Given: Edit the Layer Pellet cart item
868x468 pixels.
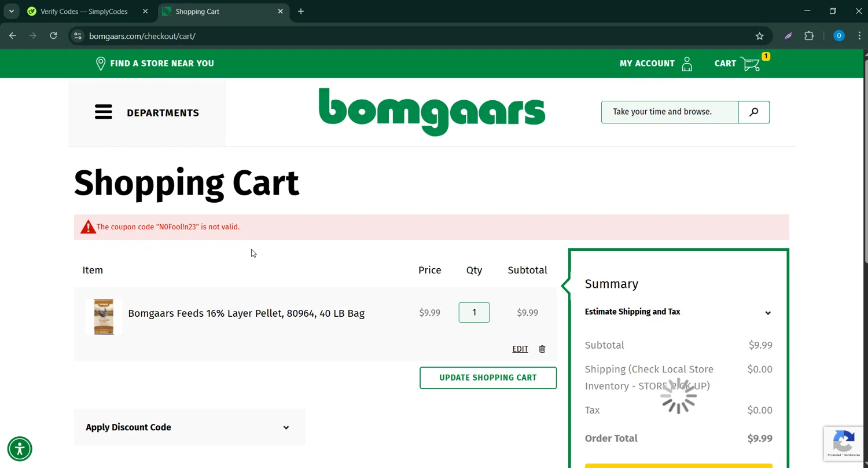Looking at the screenshot, I should tap(520, 349).
